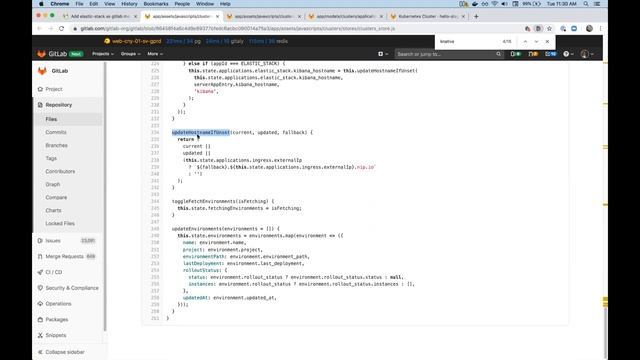
Task: Open Spotlight search in the menu bar
Action: pyautogui.click(x=586, y=4)
